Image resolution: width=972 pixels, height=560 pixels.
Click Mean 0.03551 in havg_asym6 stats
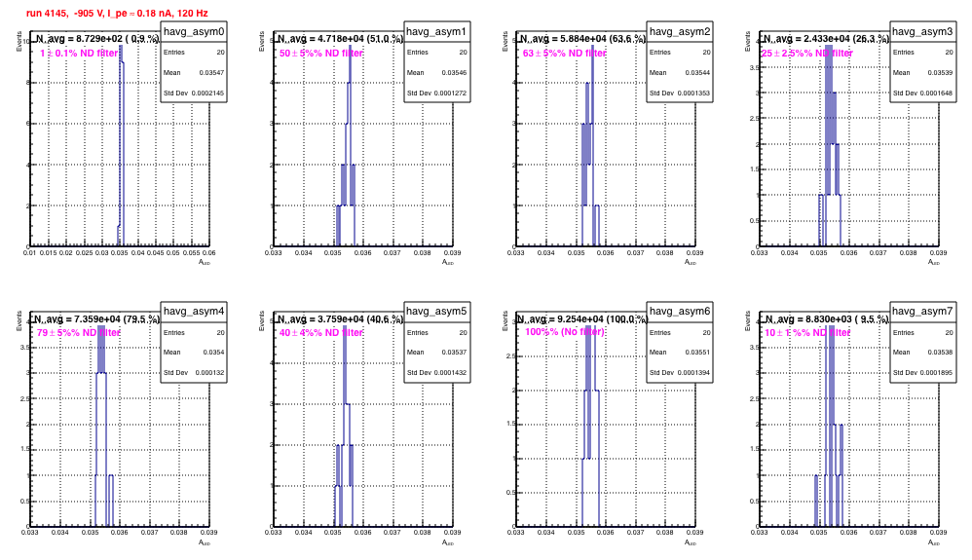click(x=680, y=353)
